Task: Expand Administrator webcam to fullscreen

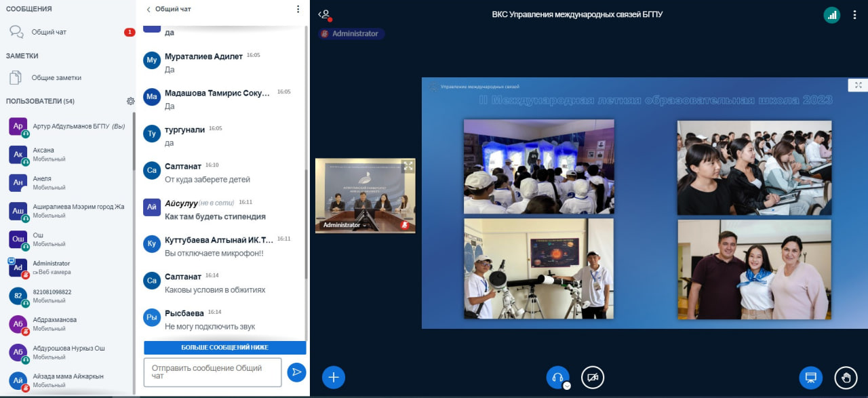Action: point(408,165)
